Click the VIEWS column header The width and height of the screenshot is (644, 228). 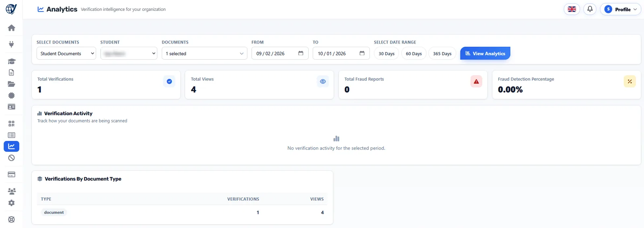pos(317,199)
